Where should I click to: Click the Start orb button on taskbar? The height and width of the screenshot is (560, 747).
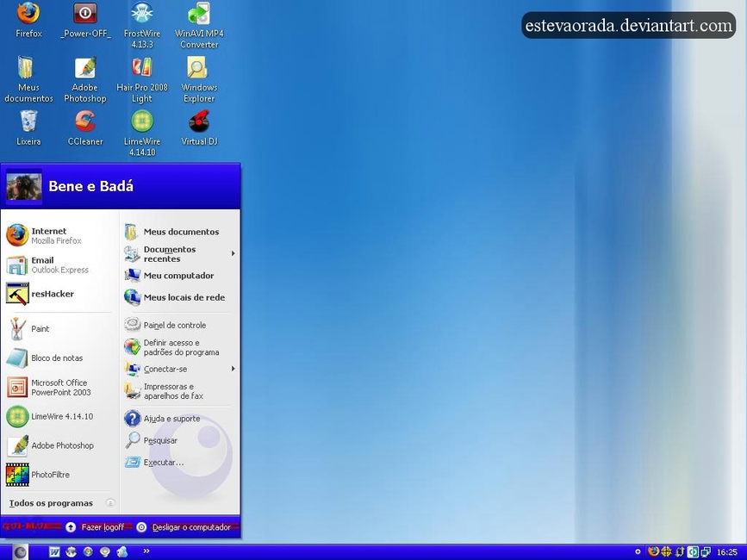point(20,552)
